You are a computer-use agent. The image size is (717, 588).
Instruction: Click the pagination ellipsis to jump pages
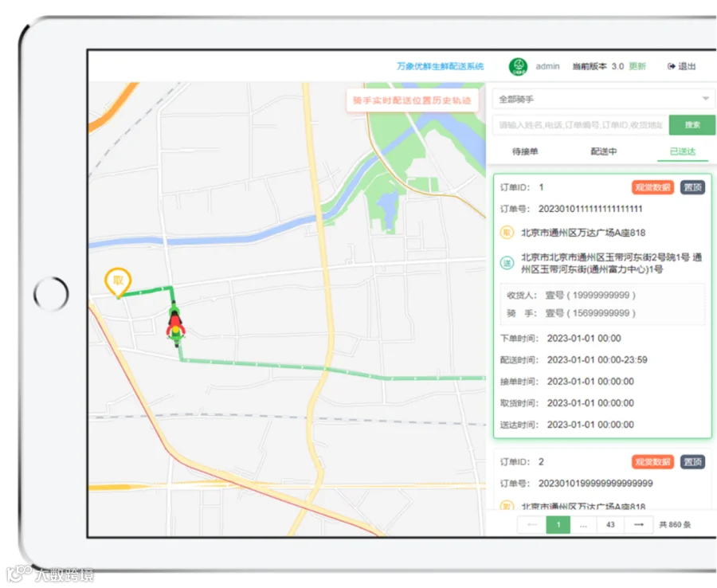pos(583,524)
